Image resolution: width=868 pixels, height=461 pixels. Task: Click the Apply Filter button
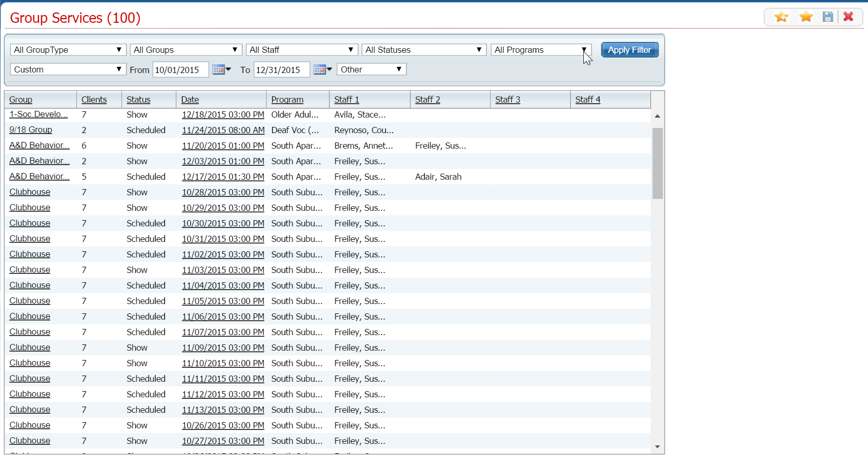point(629,50)
